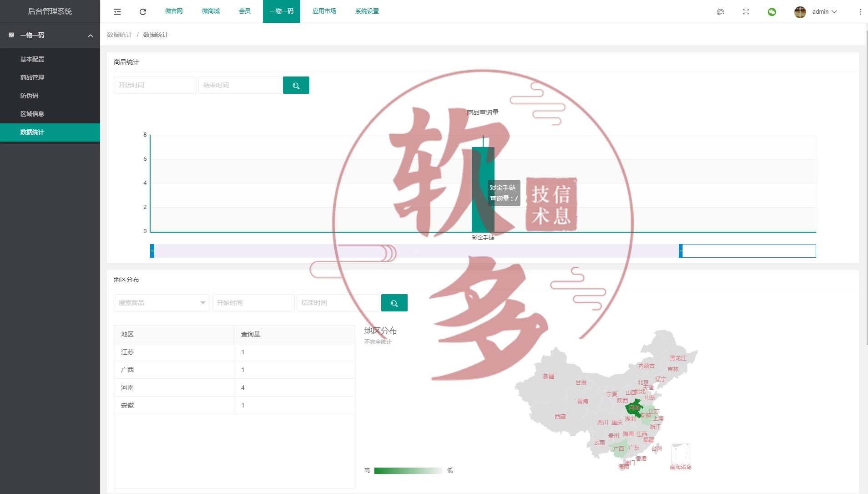Collapse the sidebar menu
The image size is (868, 494).
(118, 11)
